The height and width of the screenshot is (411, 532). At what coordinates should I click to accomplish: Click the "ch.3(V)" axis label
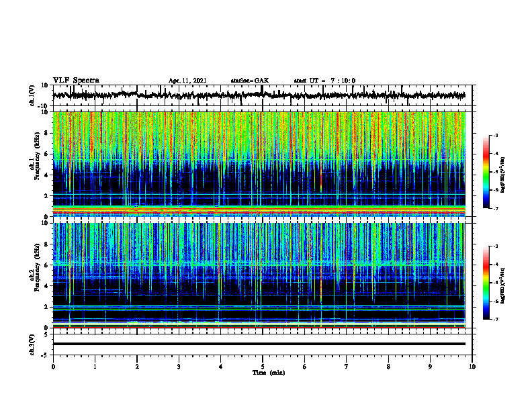(x=32, y=345)
